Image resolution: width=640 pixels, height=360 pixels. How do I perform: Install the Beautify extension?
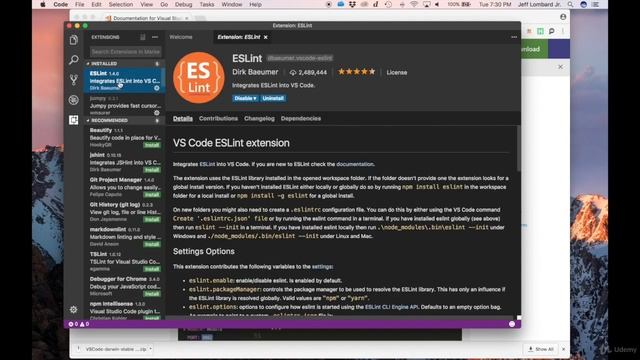click(152, 145)
